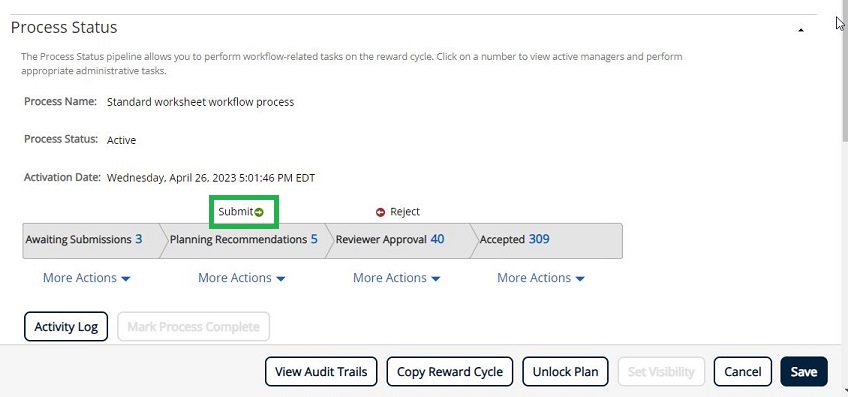
Task: Open the Planning Recommendations count 5
Action: (314, 239)
